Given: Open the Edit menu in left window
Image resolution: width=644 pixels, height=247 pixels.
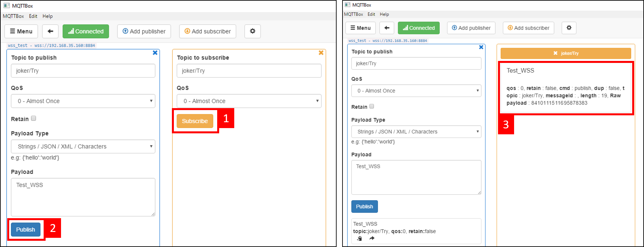Looking at the screenshot, I should pyautogui.click(x=33, y=16).
